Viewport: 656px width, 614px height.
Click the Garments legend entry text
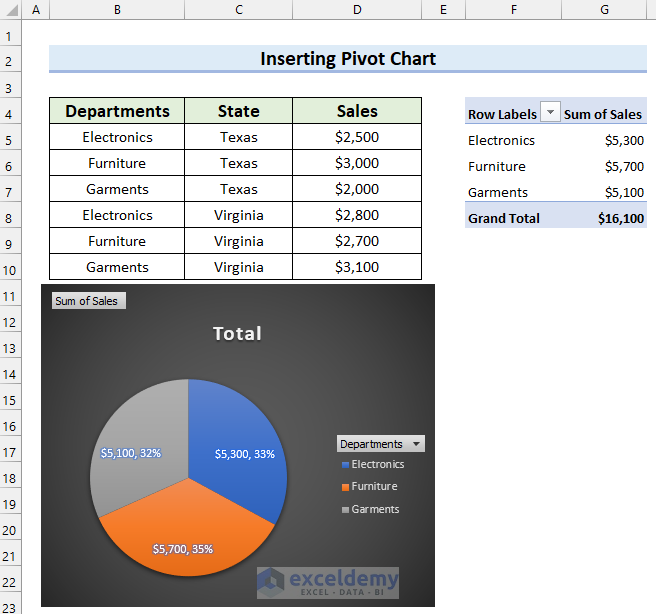[375, 509]
